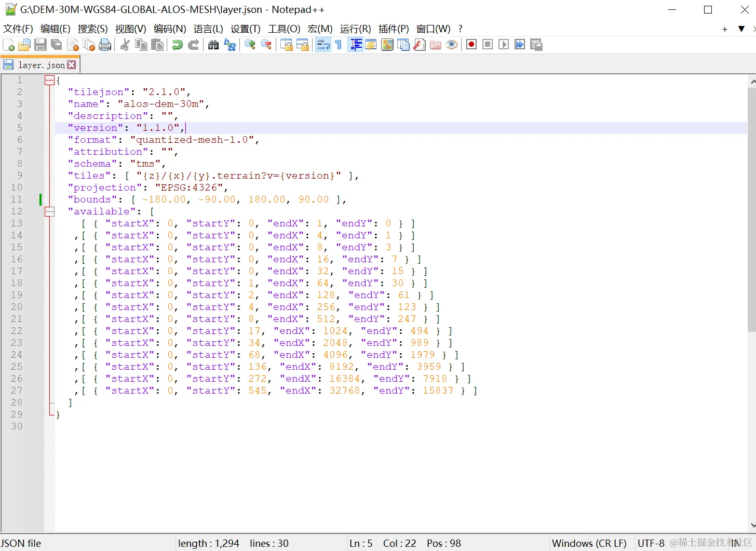
Task: Open the 窗口(W) menu
Action: (x=434, y=29)
